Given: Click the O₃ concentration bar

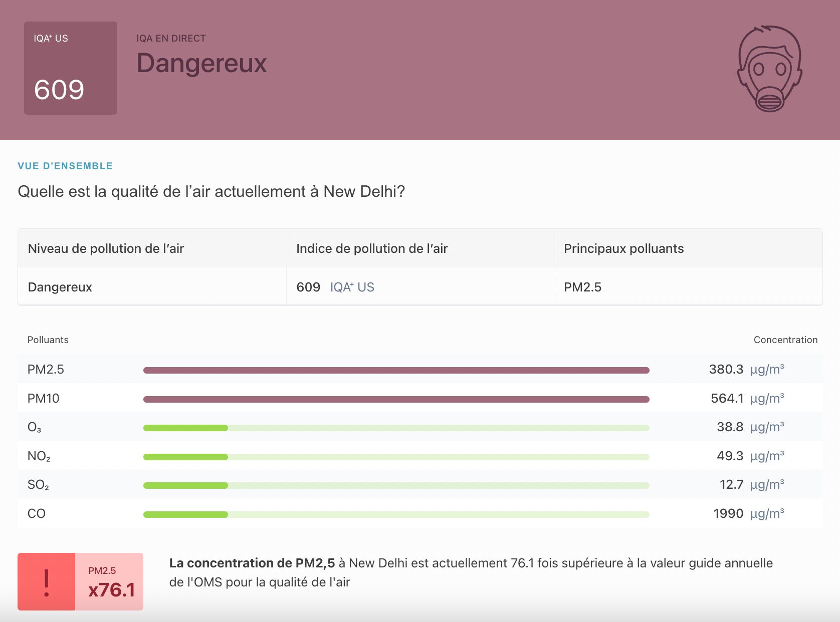Looking at the screenshot, I should (396, 428).
